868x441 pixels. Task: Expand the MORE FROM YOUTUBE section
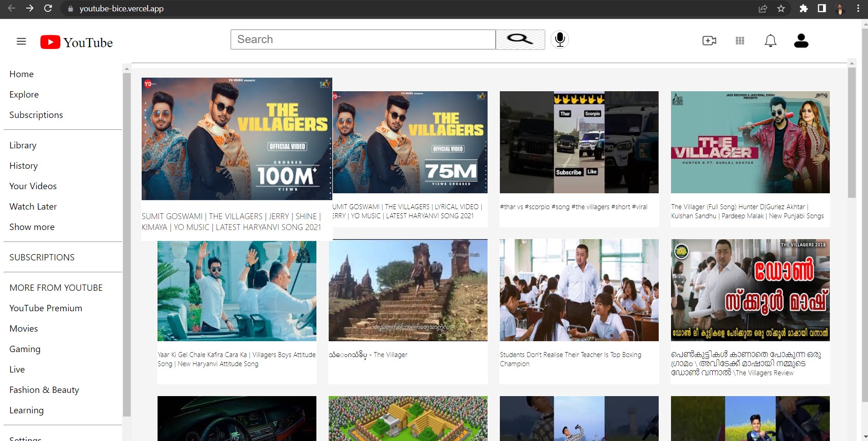coord(56,287)
